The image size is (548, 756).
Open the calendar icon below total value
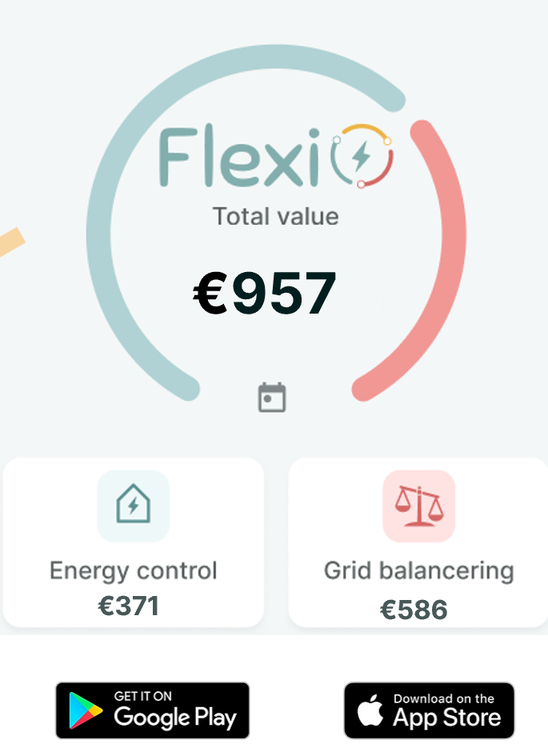point(272,398)
